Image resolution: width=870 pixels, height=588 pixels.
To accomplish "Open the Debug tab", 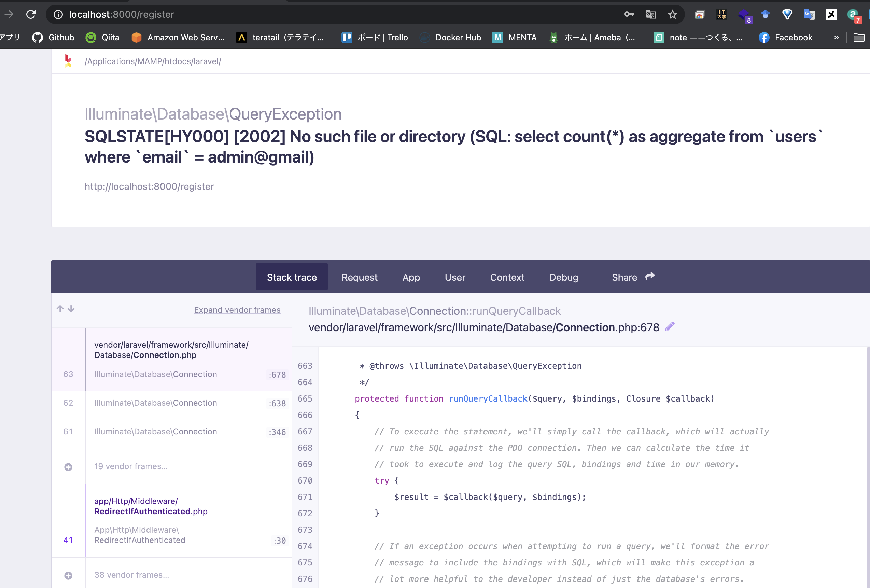I will pos(563,277).
